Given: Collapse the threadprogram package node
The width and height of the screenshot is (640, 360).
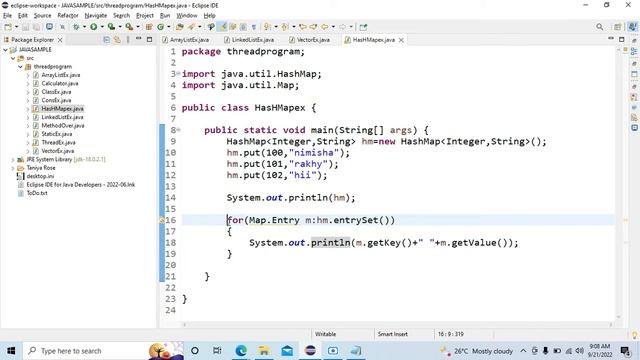Looking at the screenshot, I should click(20, 67).
